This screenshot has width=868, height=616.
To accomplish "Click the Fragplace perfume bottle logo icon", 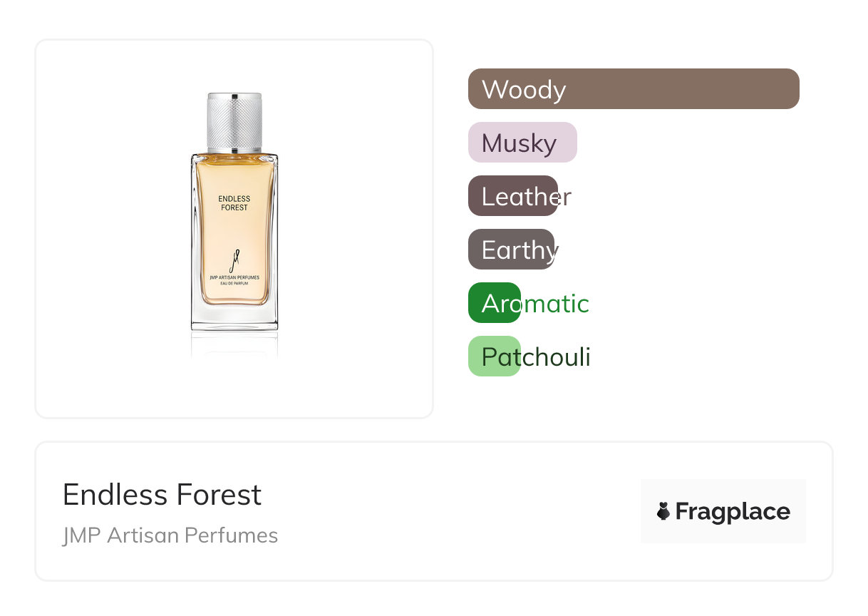I will point(663,511).
